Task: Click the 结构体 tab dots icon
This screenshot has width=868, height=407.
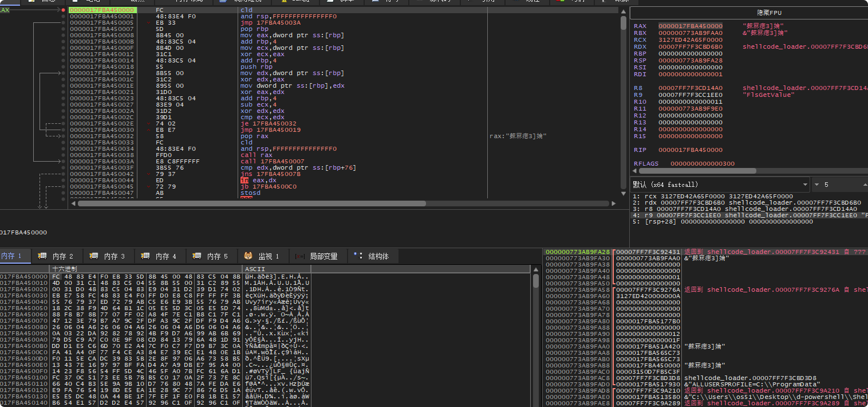Action: (358, 256)
